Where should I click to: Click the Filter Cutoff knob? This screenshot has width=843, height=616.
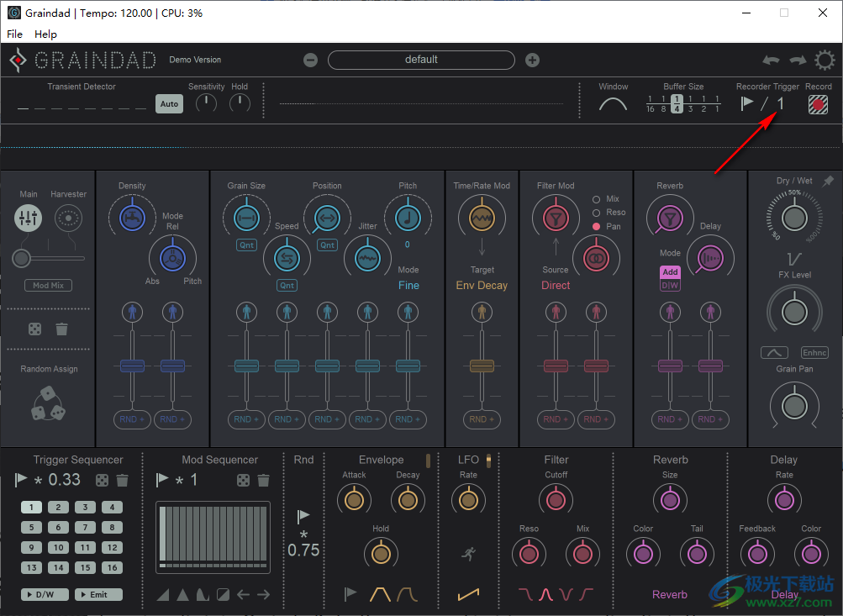pyautogui.click(x=556, y=500)
